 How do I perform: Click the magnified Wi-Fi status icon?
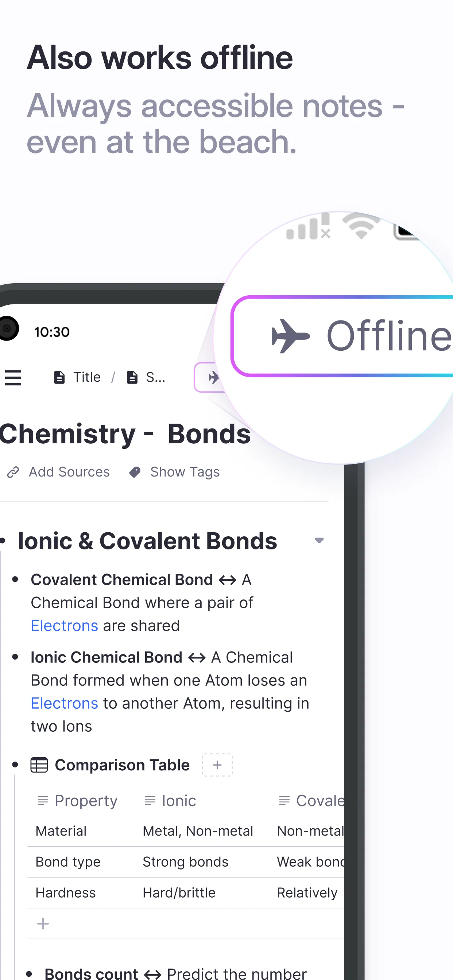(361, 226)
